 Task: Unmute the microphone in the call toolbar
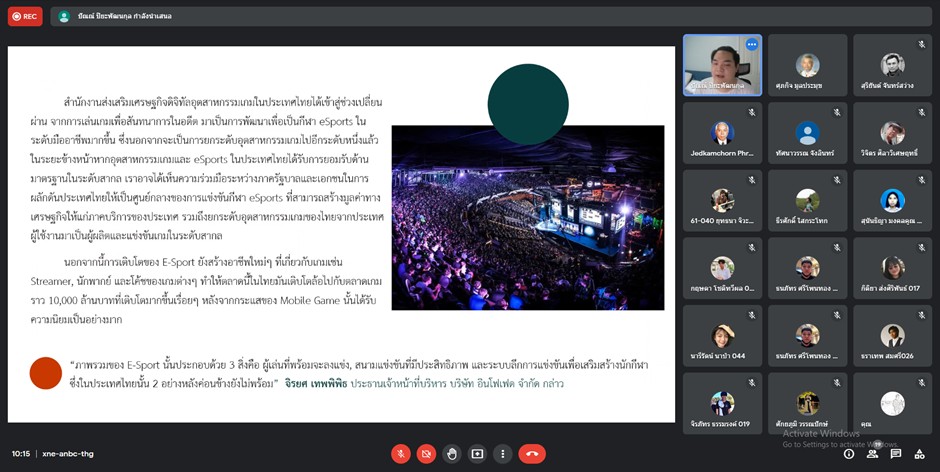click(x=400, y=453)
